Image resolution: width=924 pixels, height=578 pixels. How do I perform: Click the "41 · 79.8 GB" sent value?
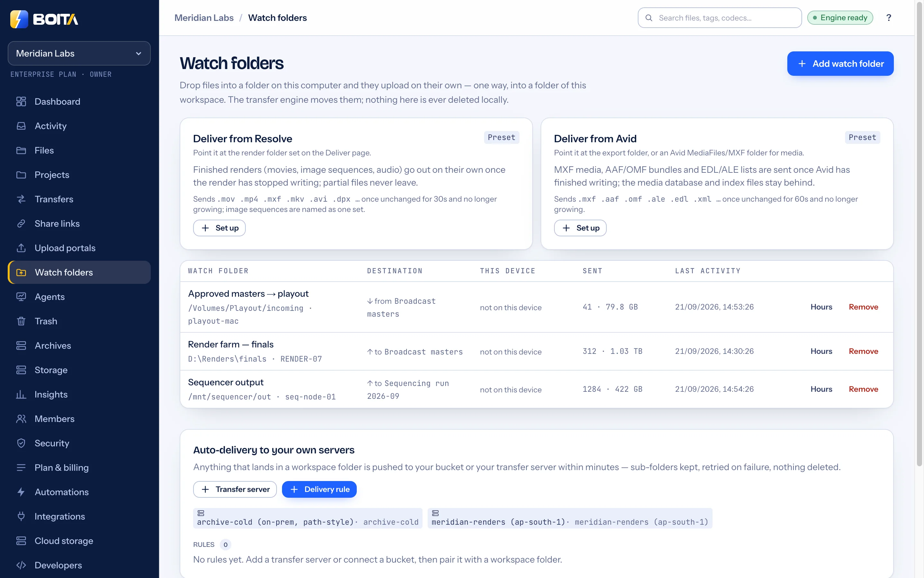click(610, 307)
